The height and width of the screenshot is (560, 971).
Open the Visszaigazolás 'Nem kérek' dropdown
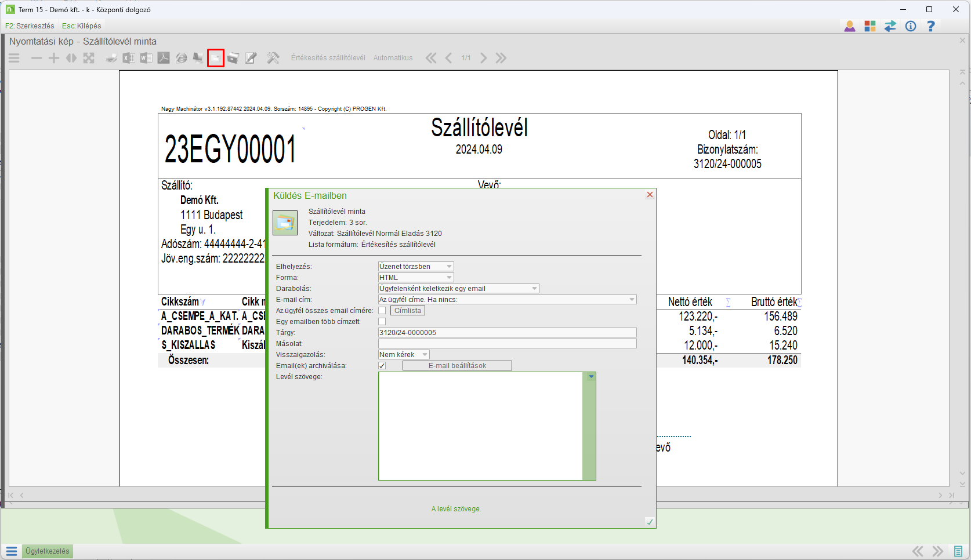pos(404,355)
